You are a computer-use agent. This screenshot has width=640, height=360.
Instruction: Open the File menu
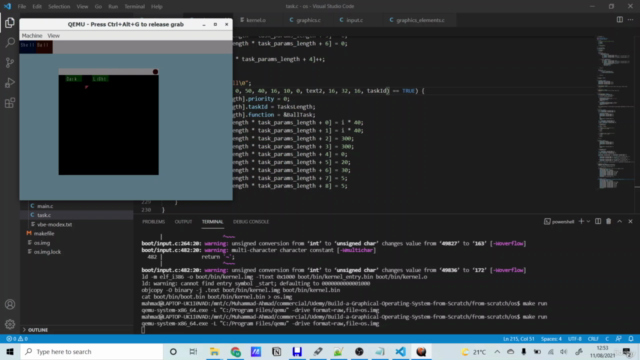(x=22, y=7)
